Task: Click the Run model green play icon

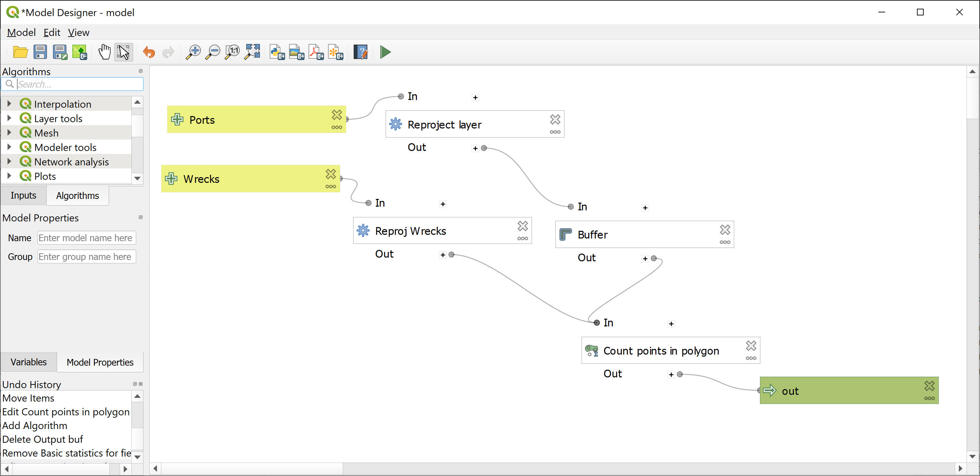Action: [x=385, y=52]
